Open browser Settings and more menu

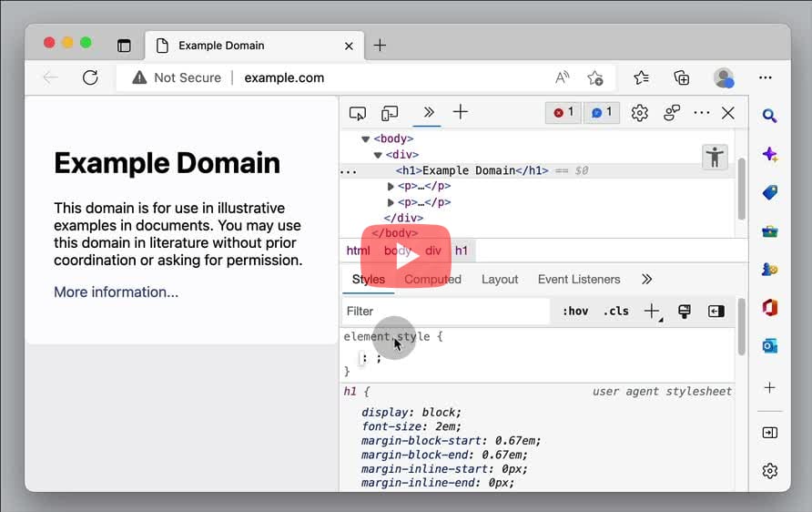765,77
